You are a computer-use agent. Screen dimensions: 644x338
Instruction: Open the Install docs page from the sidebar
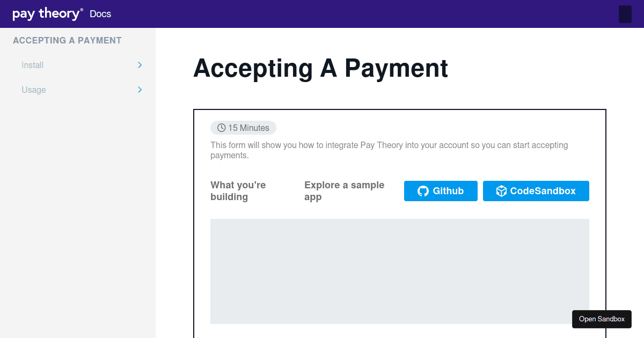pos(32,65)
